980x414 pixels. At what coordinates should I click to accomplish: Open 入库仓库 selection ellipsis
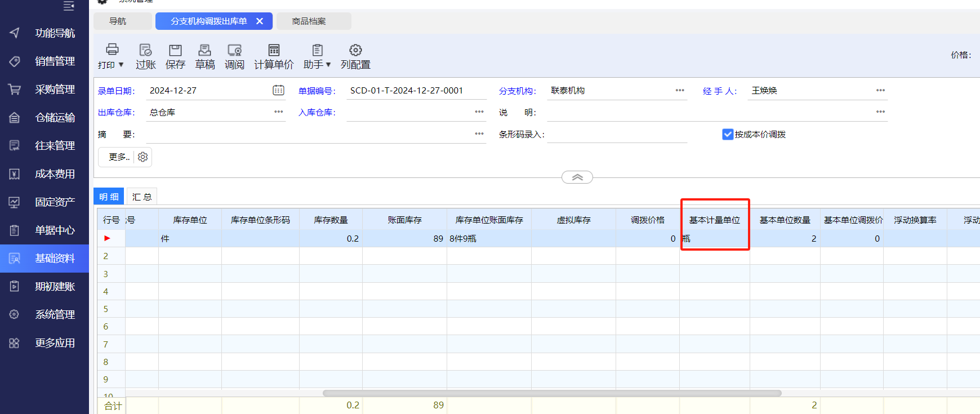[479, 112]
